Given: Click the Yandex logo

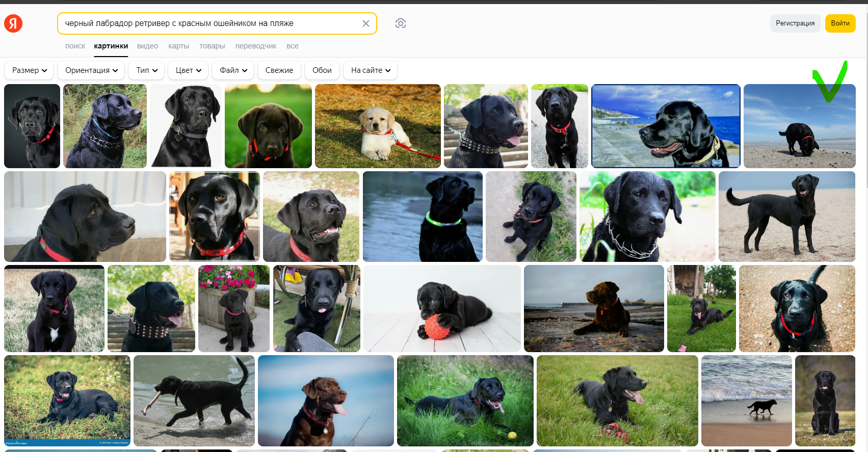Looking at the screenshot, I should click(13, 23).
